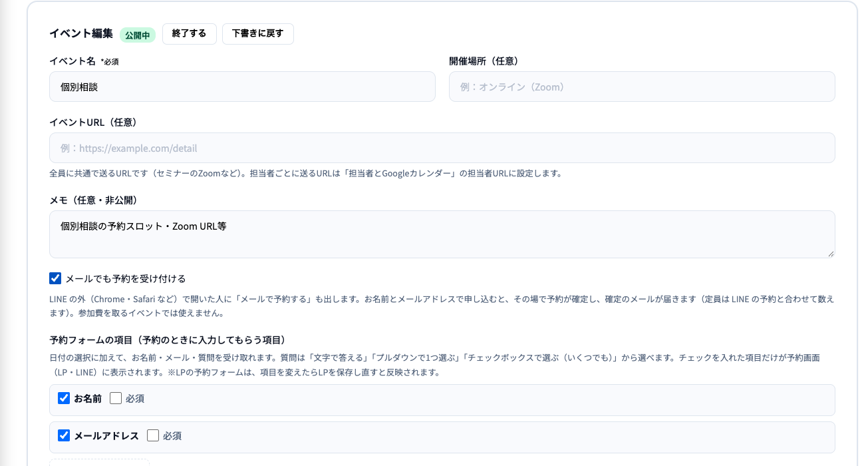
Task: Click the 終了する button
Action: click(x=190, y=34)
